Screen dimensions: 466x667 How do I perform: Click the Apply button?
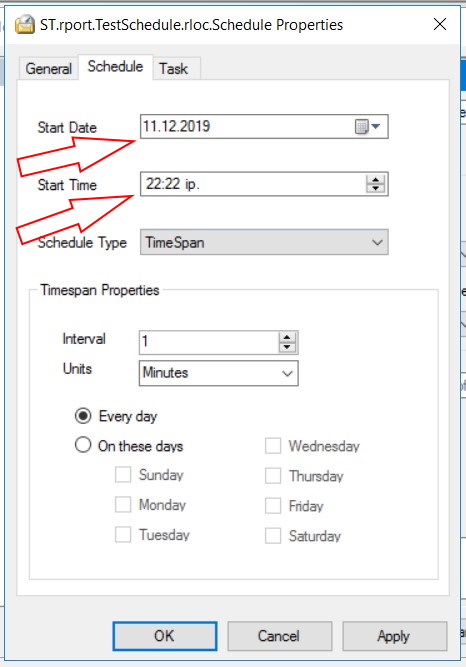point(395,636)
